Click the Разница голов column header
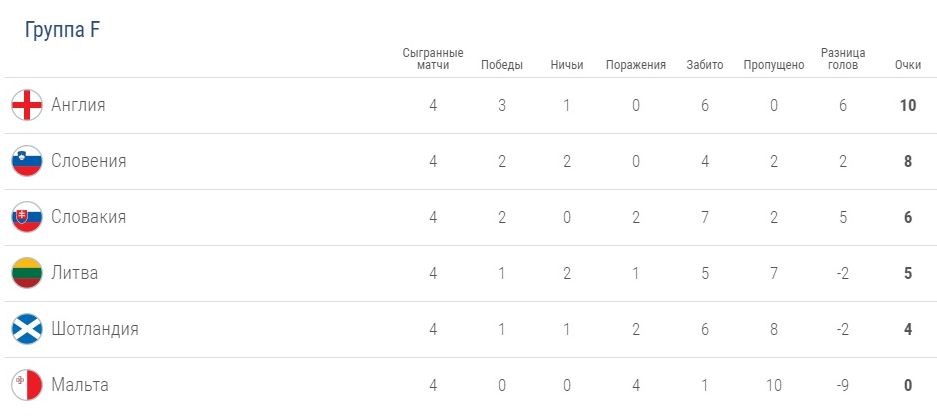 [843, 58]
